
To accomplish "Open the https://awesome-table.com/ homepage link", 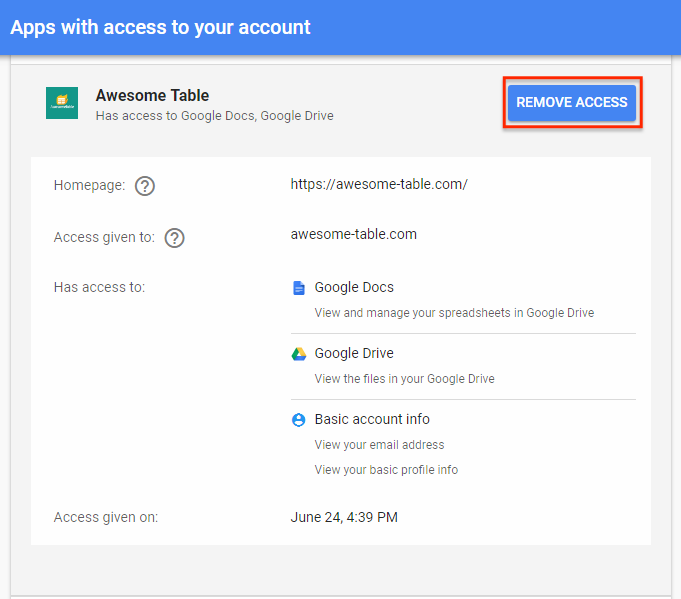I will click(x=379, y=184).
